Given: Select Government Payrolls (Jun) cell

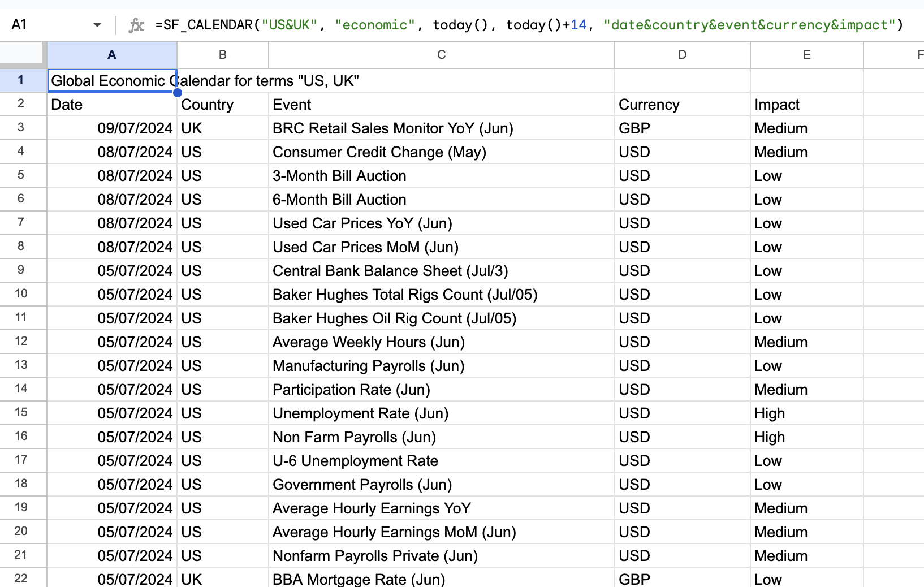Looking at the screenshot, I should point(442,485).
